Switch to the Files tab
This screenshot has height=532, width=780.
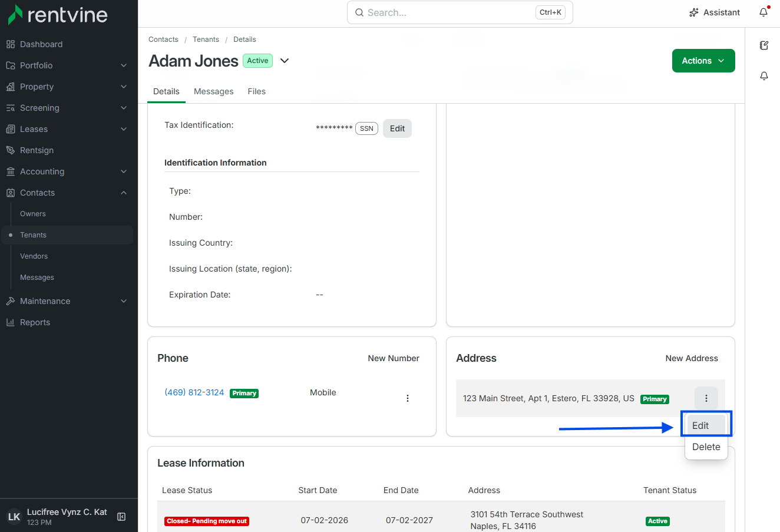tap(257, 91)
